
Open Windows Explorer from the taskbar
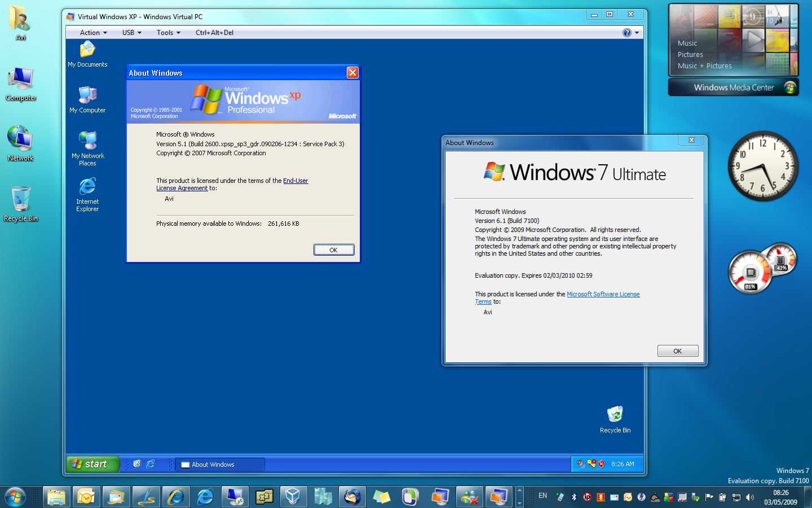click(x=56, y=497)
